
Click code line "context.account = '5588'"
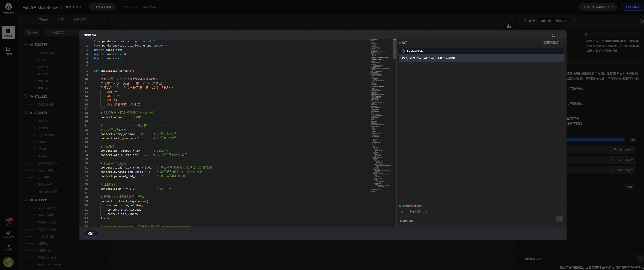click(x=121, y=117)
